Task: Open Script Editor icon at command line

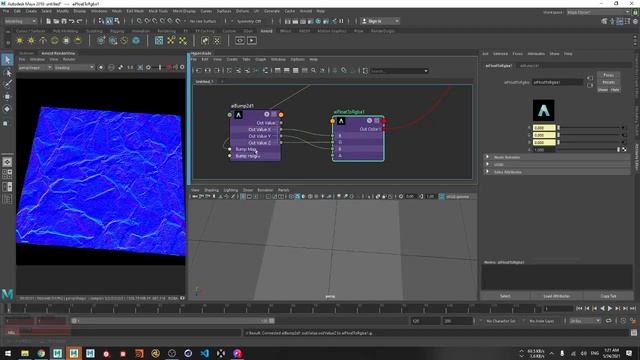Action: pyautogui.click(x=634, y=333)
